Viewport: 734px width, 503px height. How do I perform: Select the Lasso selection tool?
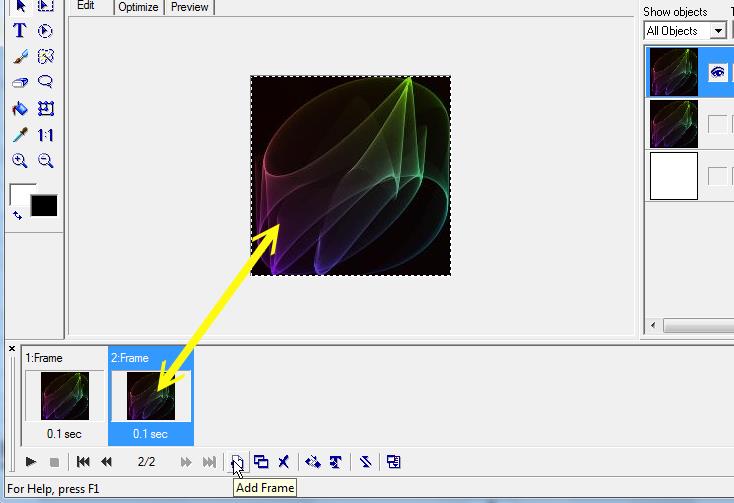click(x=45, y=83)
